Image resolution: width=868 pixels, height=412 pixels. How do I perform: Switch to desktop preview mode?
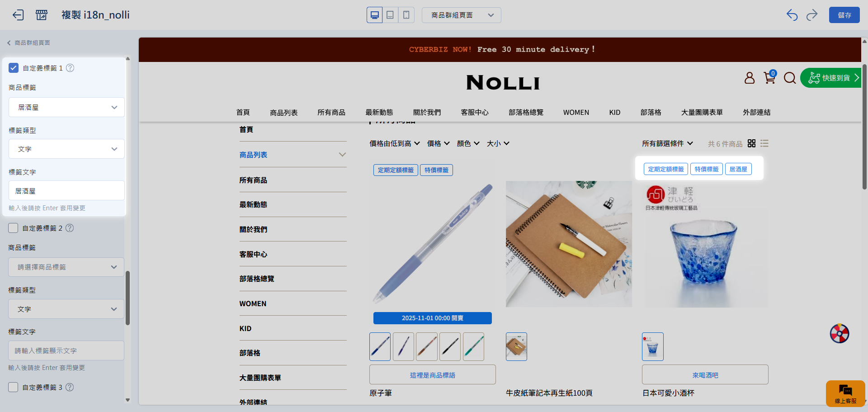tap(374, 15)
